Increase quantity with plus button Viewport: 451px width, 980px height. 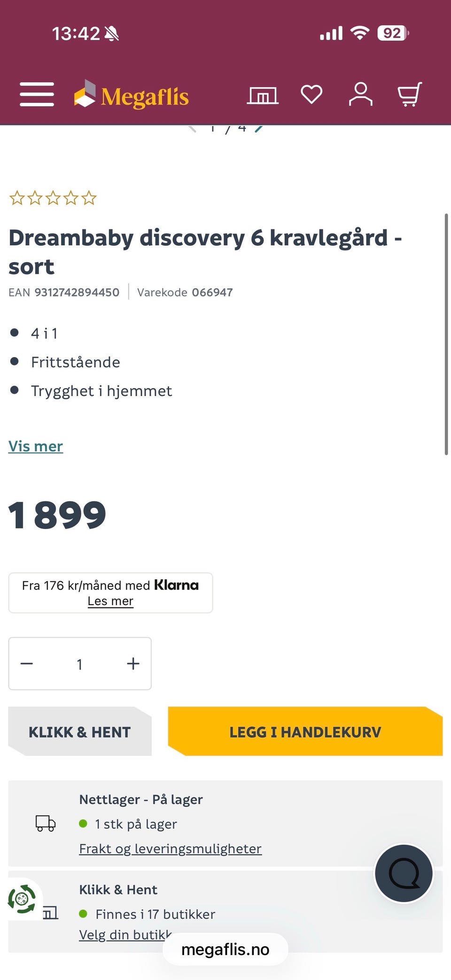click(x=133, y=663)
